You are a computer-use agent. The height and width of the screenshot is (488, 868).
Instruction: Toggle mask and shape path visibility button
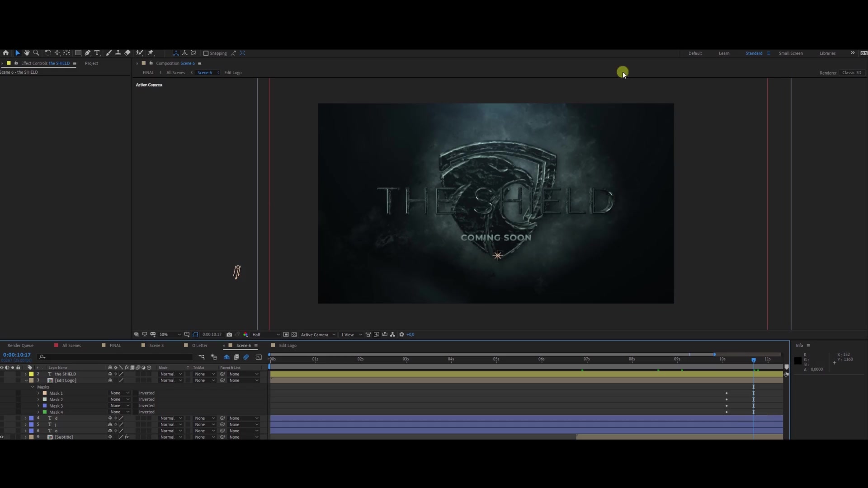pos(195,335)
